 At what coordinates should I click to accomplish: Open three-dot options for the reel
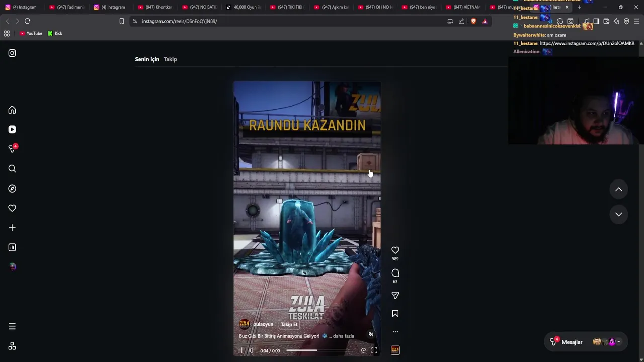point(395,332)
